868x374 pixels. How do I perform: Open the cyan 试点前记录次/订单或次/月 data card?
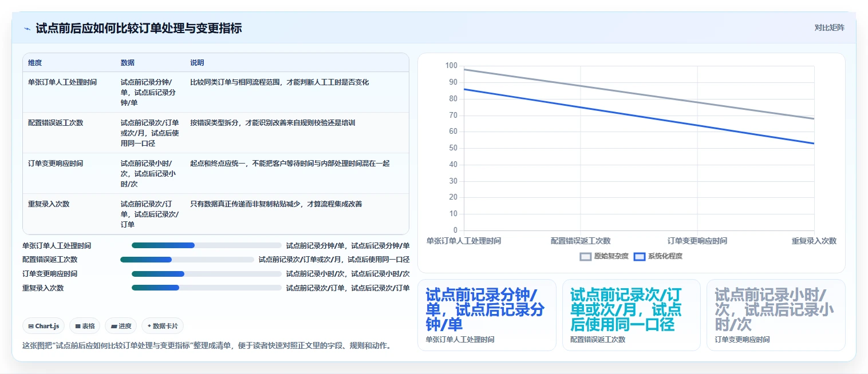click(632, 315)
